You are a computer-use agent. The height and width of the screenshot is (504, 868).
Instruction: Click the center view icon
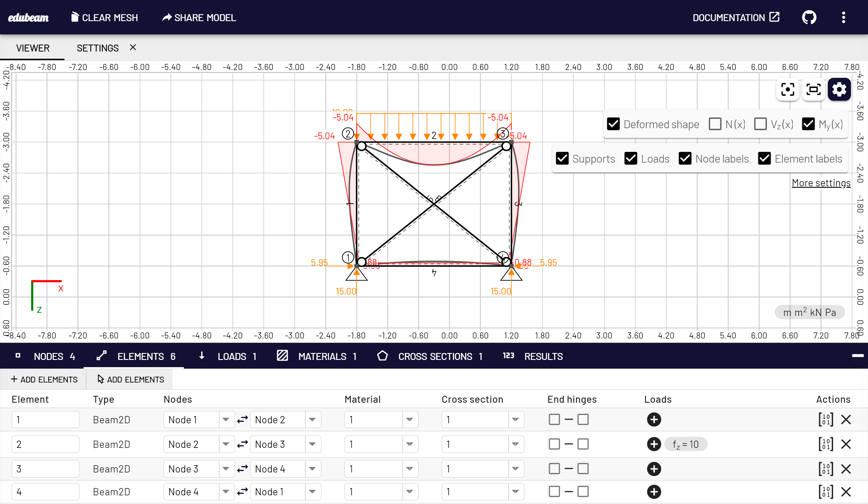click(788, 89)
